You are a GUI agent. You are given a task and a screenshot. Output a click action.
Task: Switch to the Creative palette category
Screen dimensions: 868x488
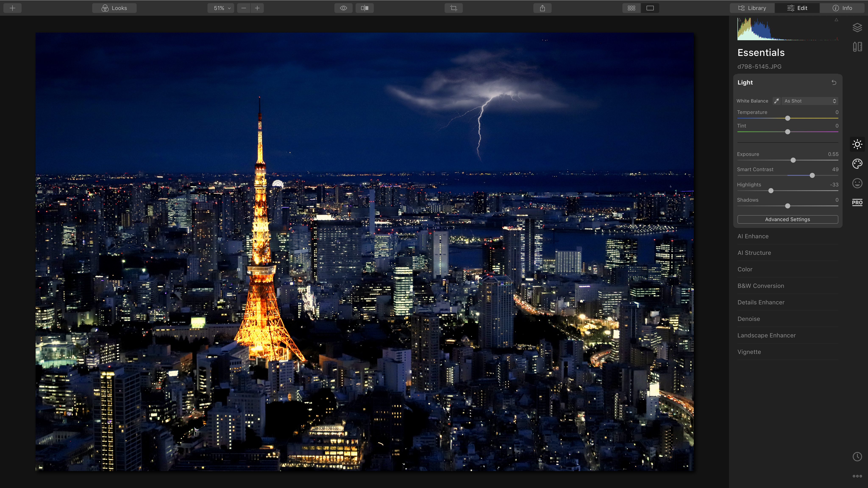[857, 164]
